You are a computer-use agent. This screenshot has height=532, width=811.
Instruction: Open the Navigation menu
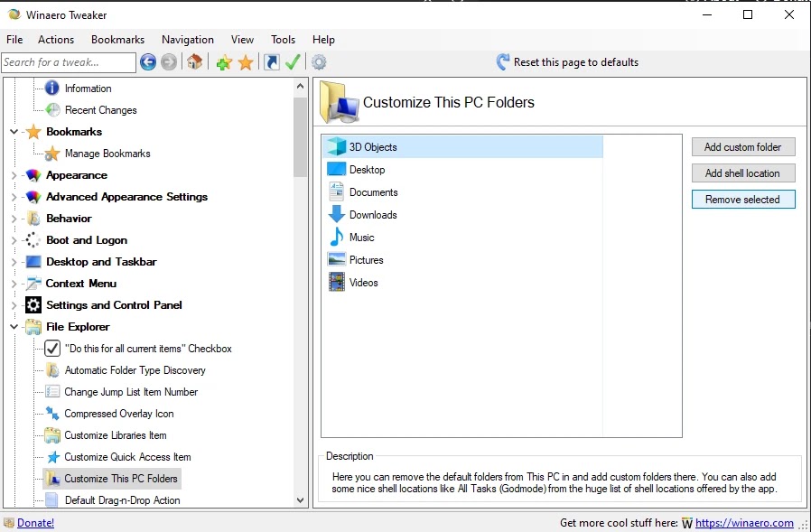(x=188, y=40)
